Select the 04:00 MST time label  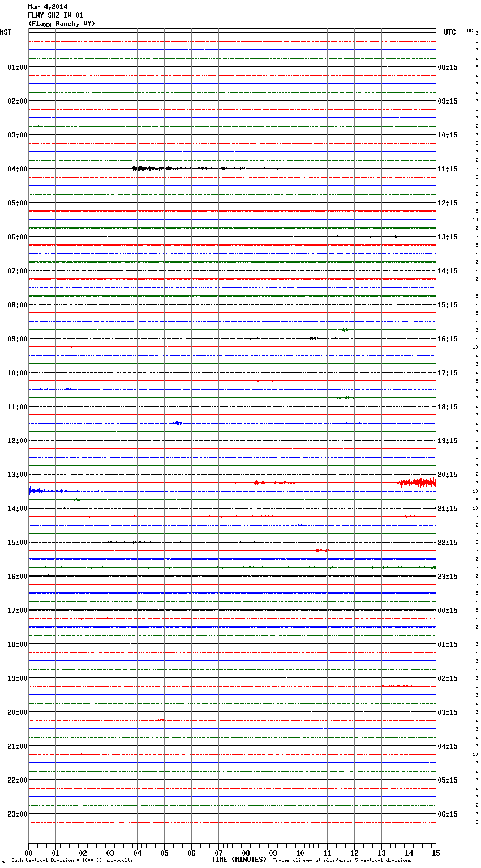(17, 169)
